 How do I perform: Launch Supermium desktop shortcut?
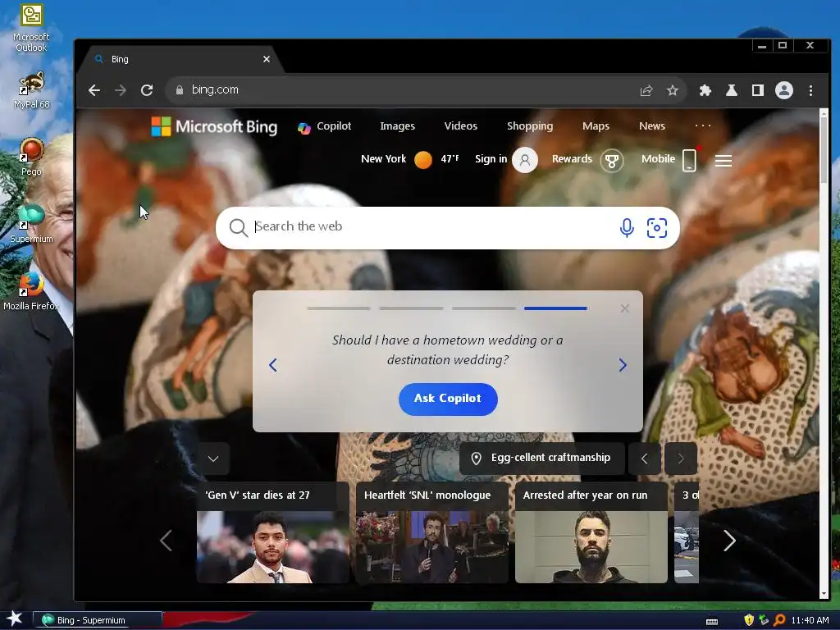[31, 224]
